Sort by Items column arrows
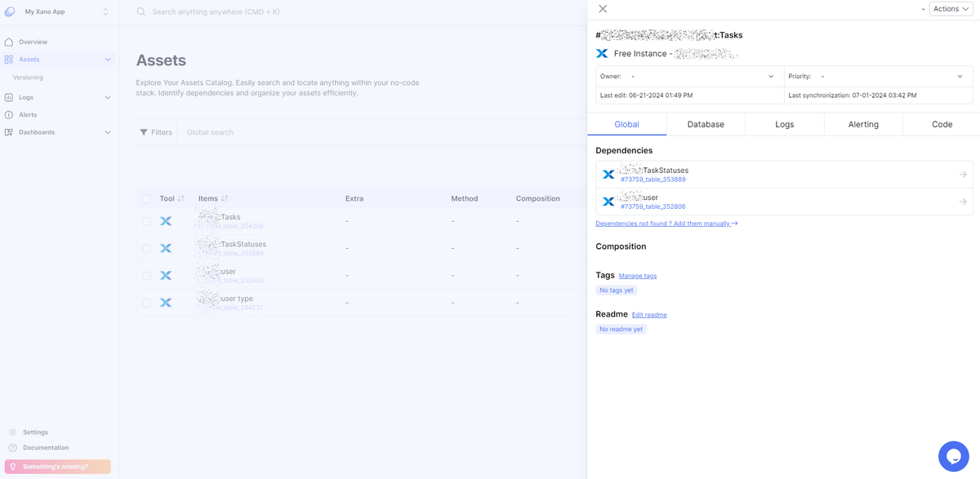Screen dimensions: 980x479 [x=225, y=198]
